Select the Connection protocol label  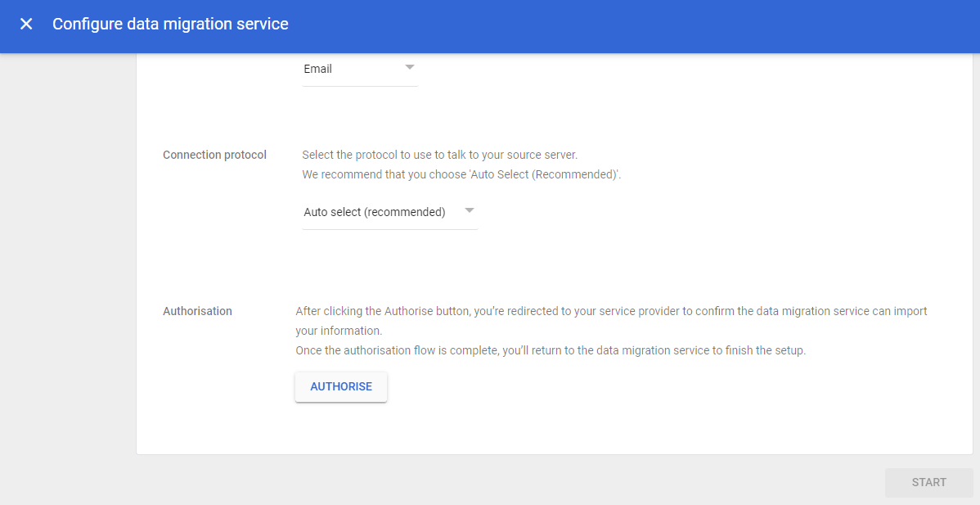click(214, 155)
